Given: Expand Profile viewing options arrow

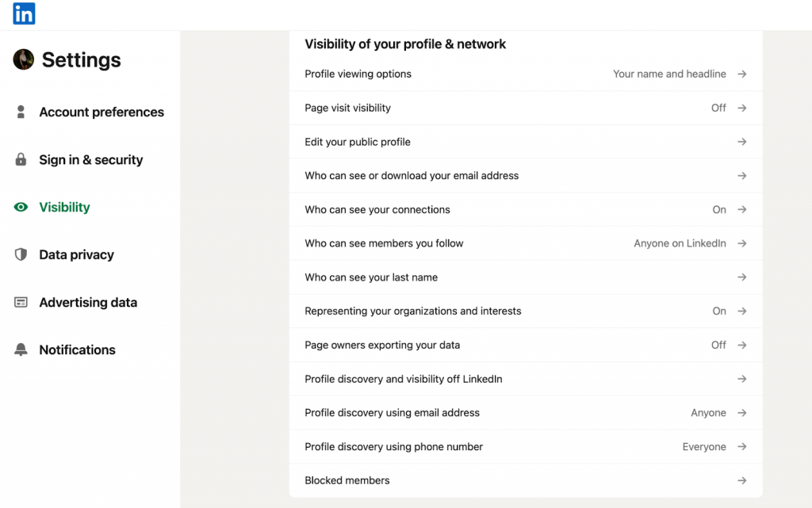Looking at the screenshot, I should click(741, 74).
